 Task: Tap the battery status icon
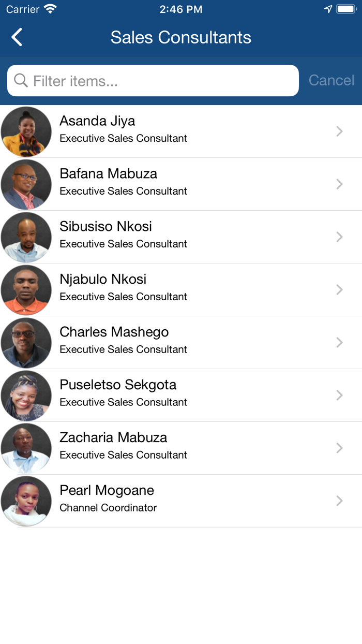346,9
